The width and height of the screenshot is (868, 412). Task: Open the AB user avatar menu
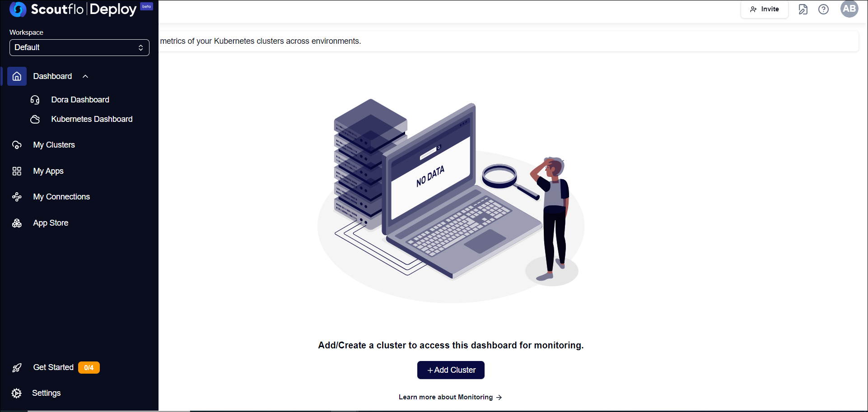(849, 9)
